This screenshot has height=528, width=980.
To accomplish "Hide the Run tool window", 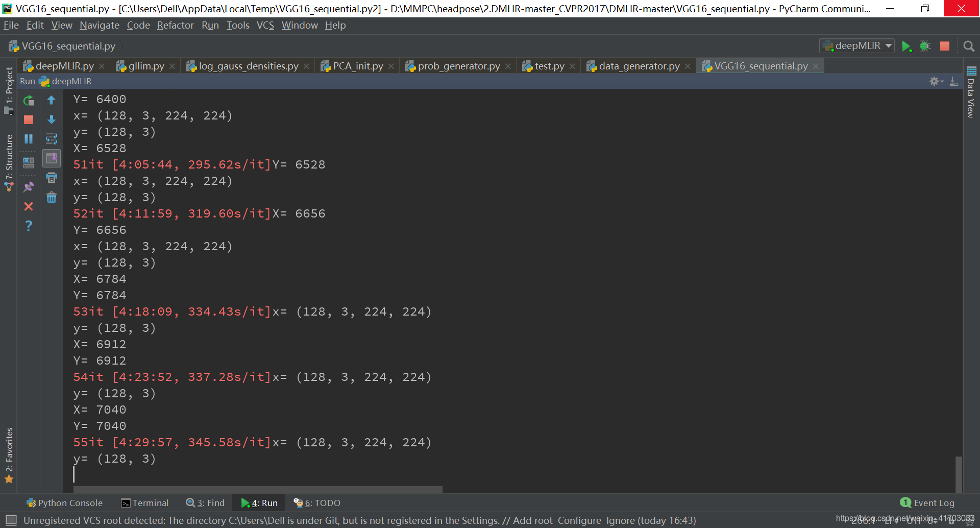I will click(953, 81).
